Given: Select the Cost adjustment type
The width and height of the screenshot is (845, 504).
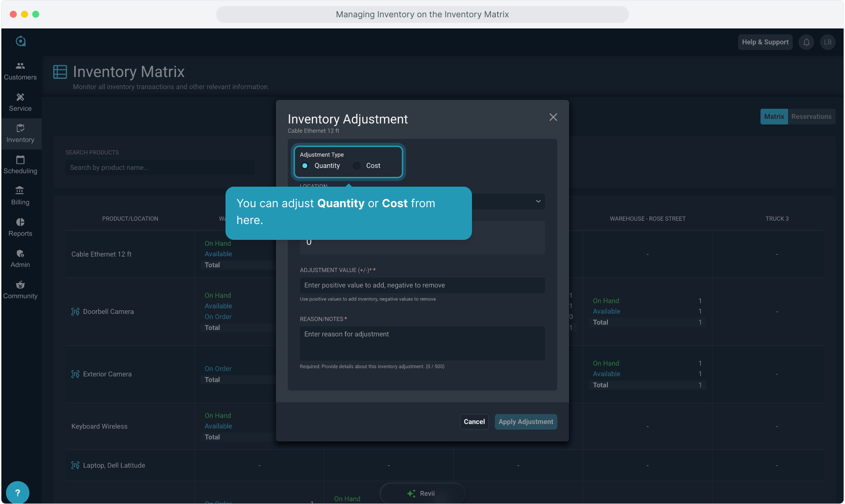Looking at the screenshot, I should (357, 166).
